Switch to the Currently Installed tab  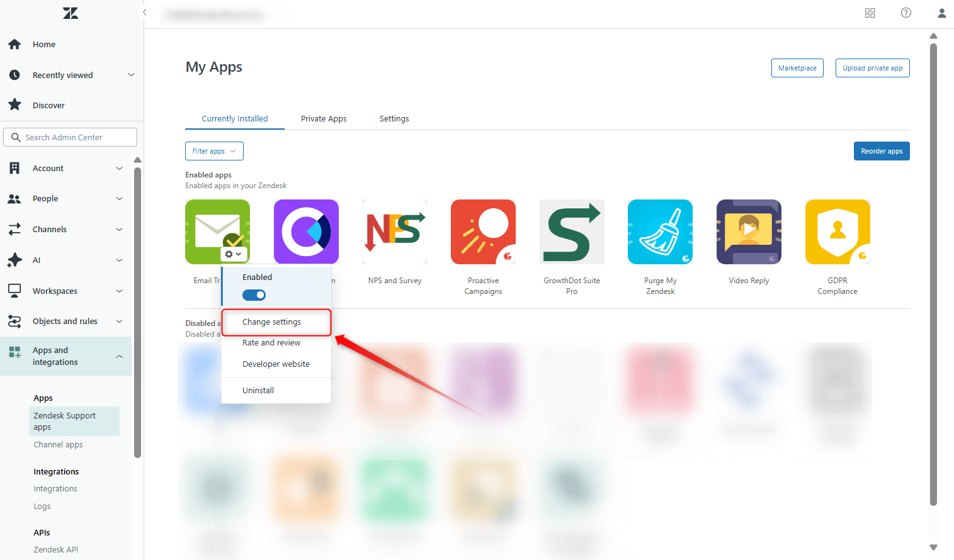235,118
